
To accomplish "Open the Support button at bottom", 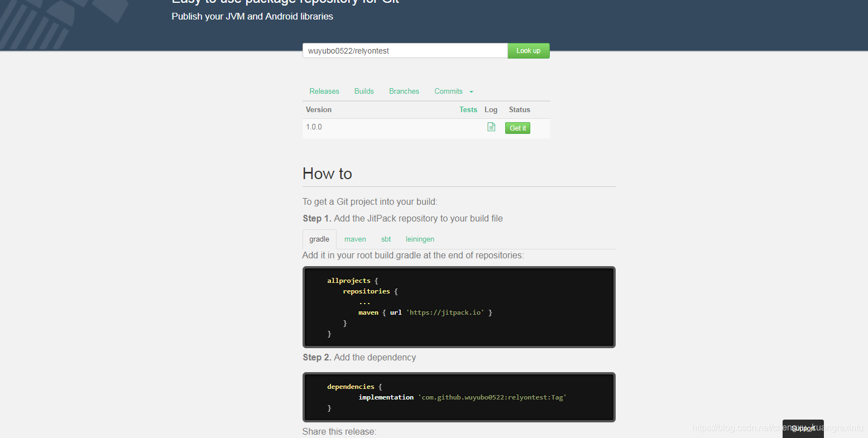I will [x=803, y=429].
